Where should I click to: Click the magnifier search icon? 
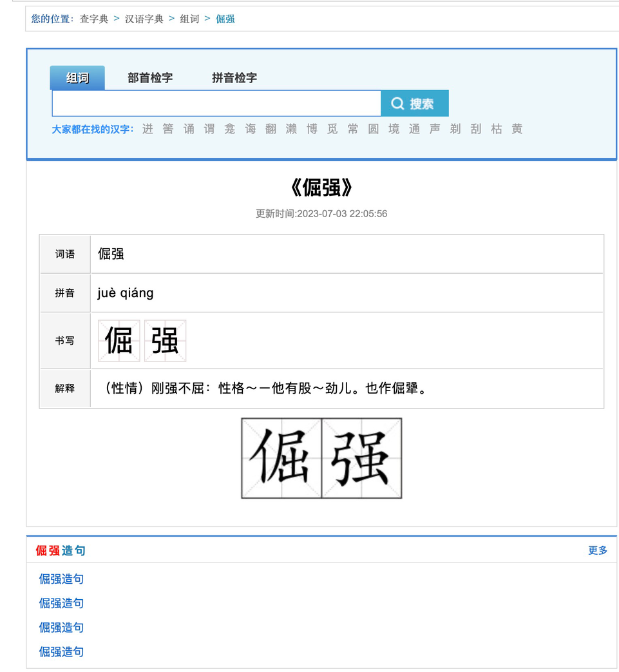point(397,103)
